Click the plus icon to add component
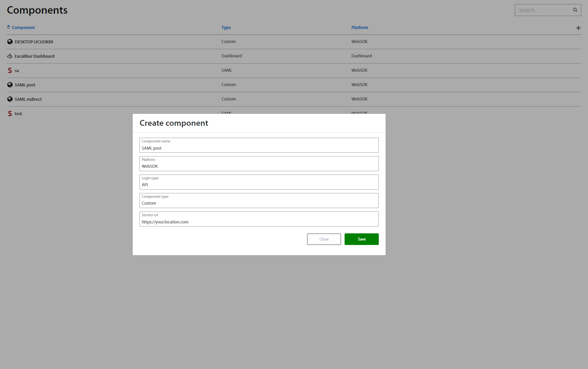The image size is (588, 369). [578, 28]
